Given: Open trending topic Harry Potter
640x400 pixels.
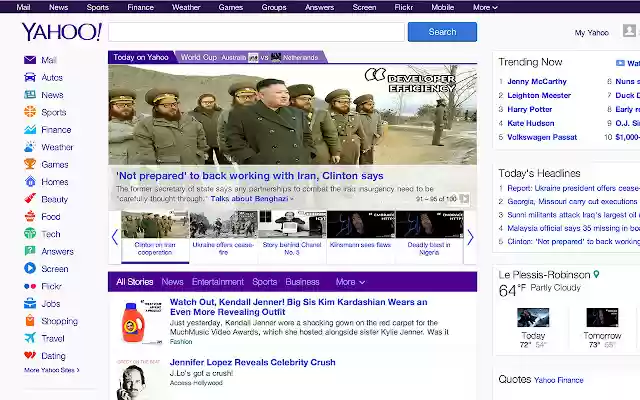Looking at the screenshot, I should click(529, 109).
